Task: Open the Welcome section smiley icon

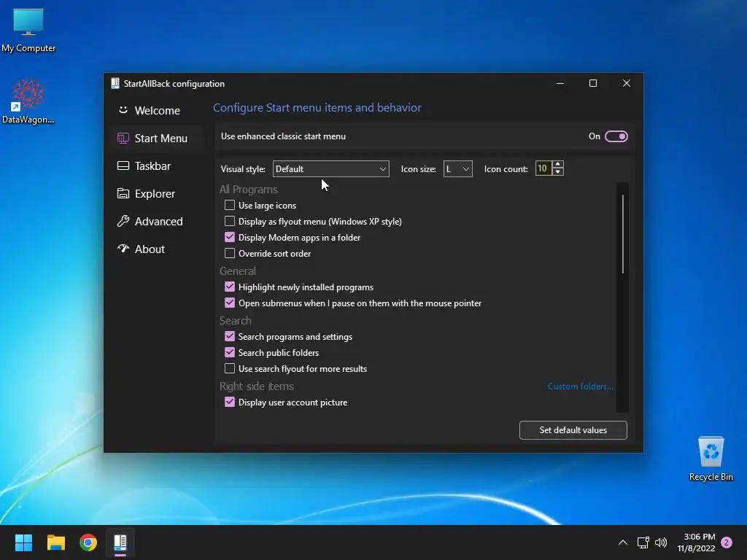Action: coord(123,110)
